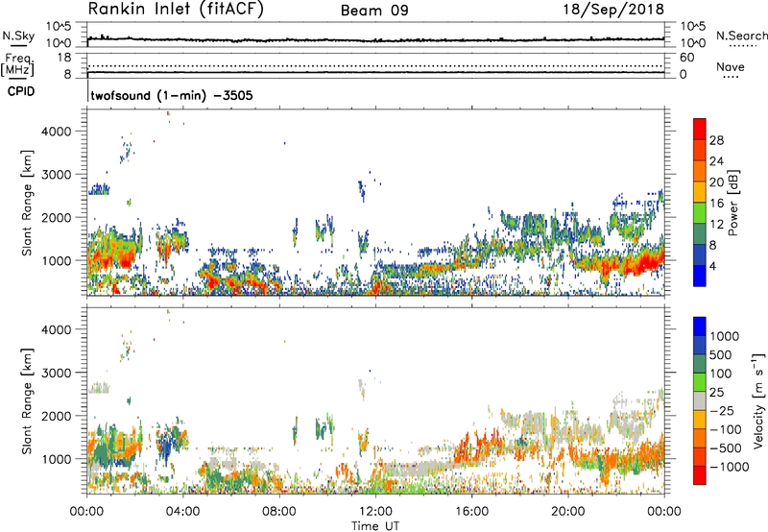Click the 'N.Sky' legend label

(18, 36)
